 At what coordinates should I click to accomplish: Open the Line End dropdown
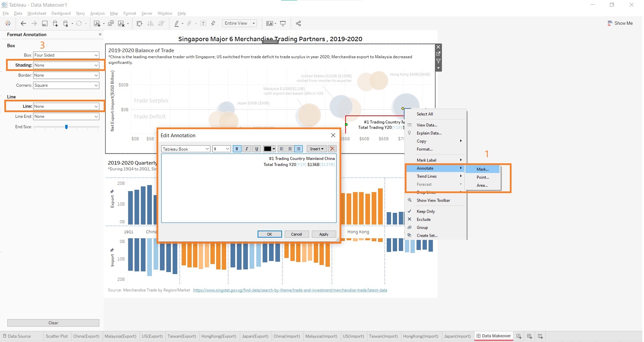pos(66,116)
